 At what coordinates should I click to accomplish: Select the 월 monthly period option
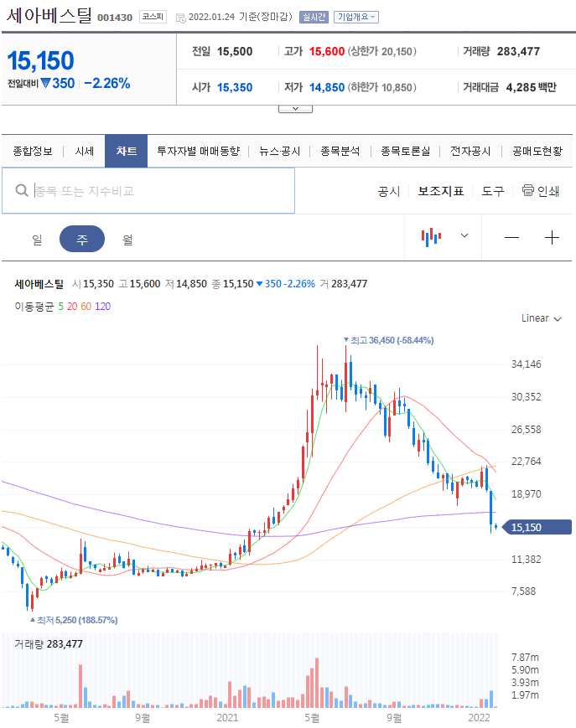(x=127, y=240)
